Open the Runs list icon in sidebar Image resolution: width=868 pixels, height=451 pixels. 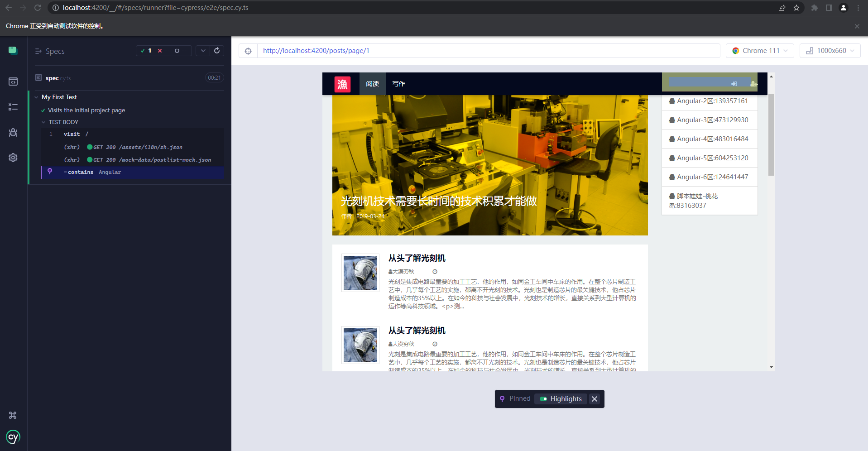click(x=13, y=107)
